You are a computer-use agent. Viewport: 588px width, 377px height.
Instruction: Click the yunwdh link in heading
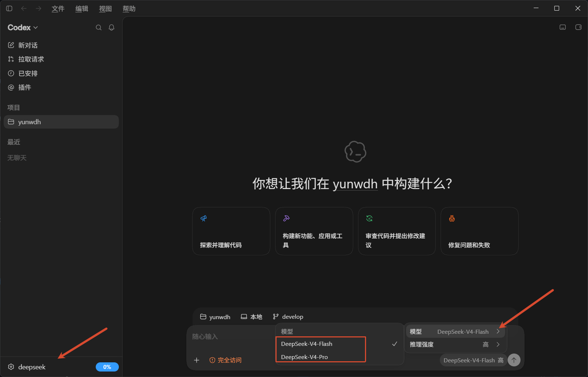355,184
